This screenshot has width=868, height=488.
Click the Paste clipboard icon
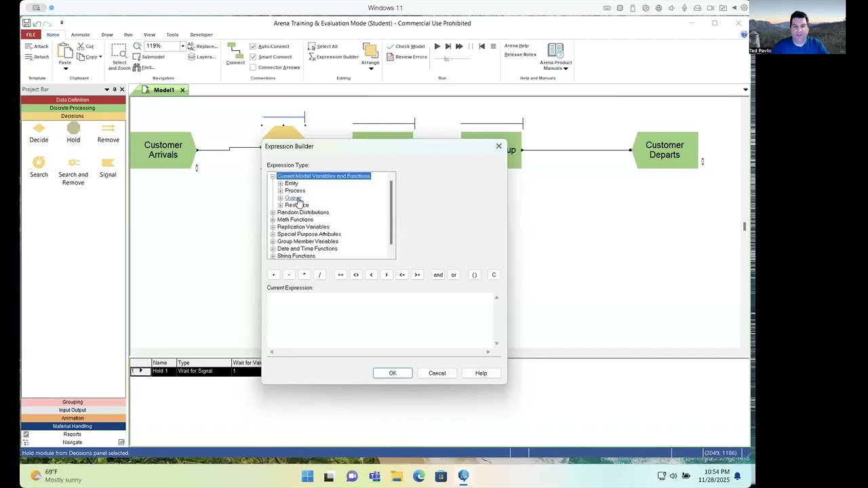[64, 51]
